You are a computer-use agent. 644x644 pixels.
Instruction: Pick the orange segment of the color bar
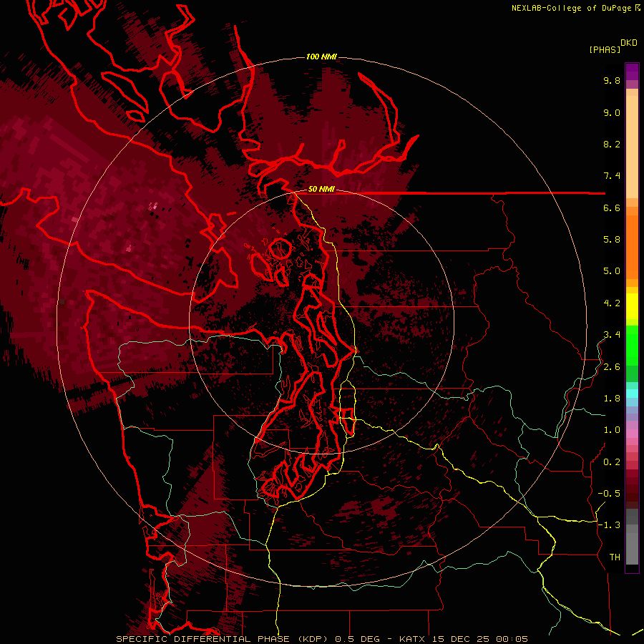coord(632,247)
